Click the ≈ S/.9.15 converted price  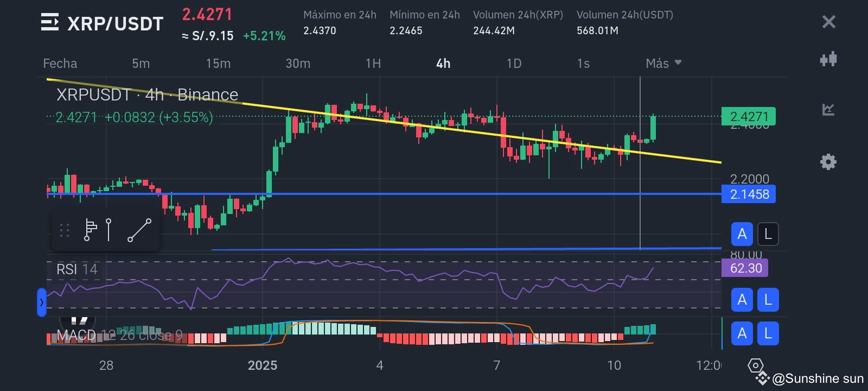point(208,36)
